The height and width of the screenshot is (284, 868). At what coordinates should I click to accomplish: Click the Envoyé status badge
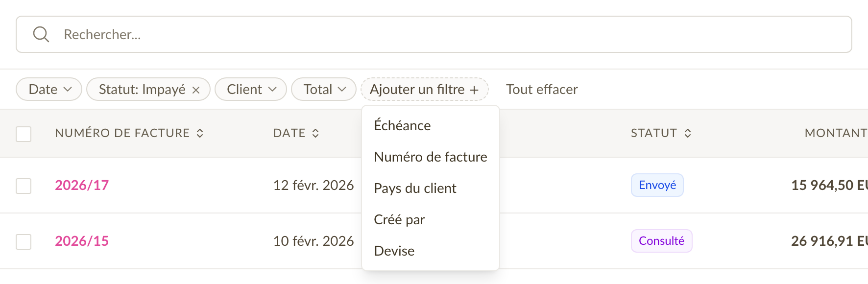coord(657,185)
